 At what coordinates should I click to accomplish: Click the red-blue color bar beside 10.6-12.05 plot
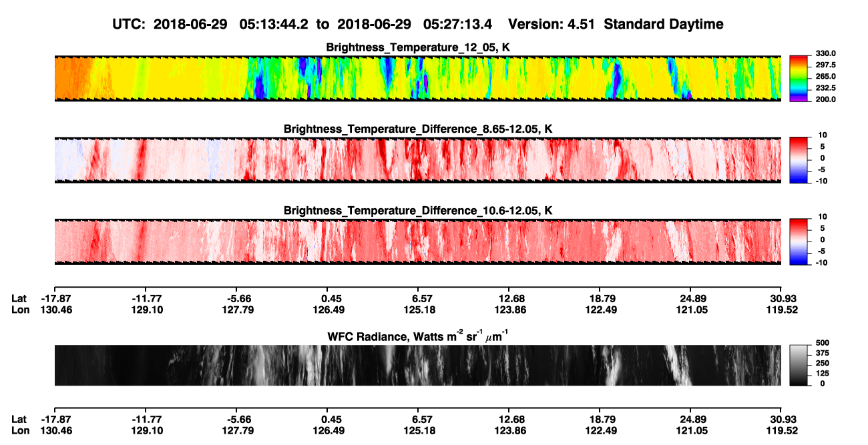pyautogui.click(x=799, y=240)
